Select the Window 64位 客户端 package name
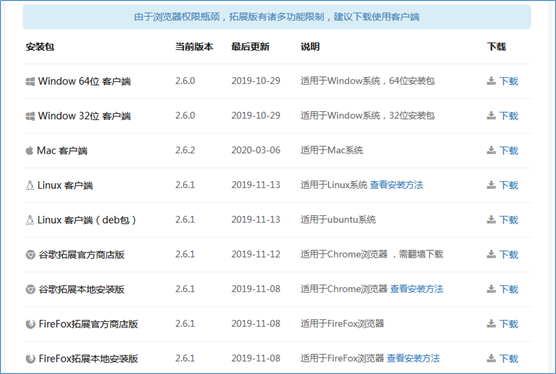556x374 pixels. click(84, 81)
